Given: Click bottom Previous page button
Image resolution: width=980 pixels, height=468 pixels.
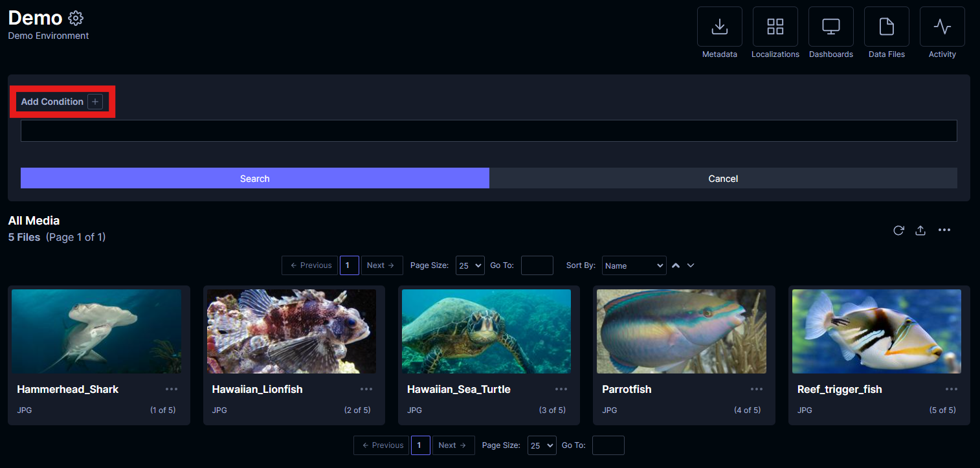Looking at the screenshot, I should tap(382, 445).
